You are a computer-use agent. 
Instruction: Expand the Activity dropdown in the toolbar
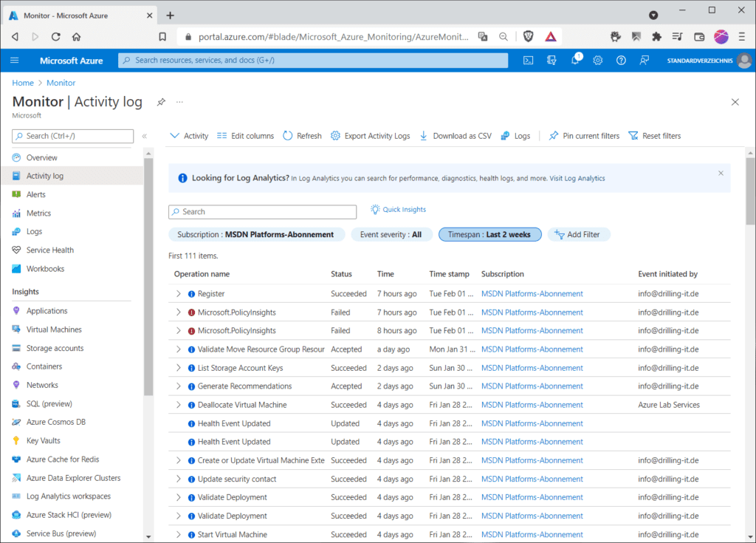point(189,136)
